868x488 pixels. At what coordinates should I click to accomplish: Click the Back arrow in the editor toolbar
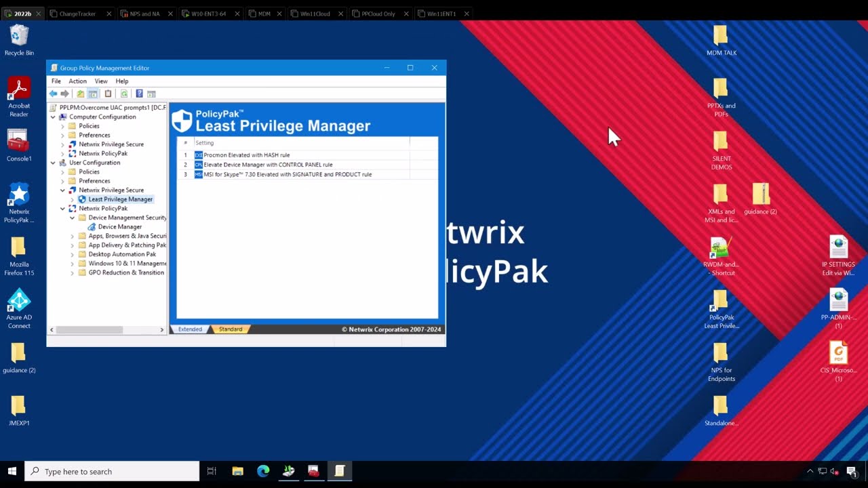coord(53,94)
